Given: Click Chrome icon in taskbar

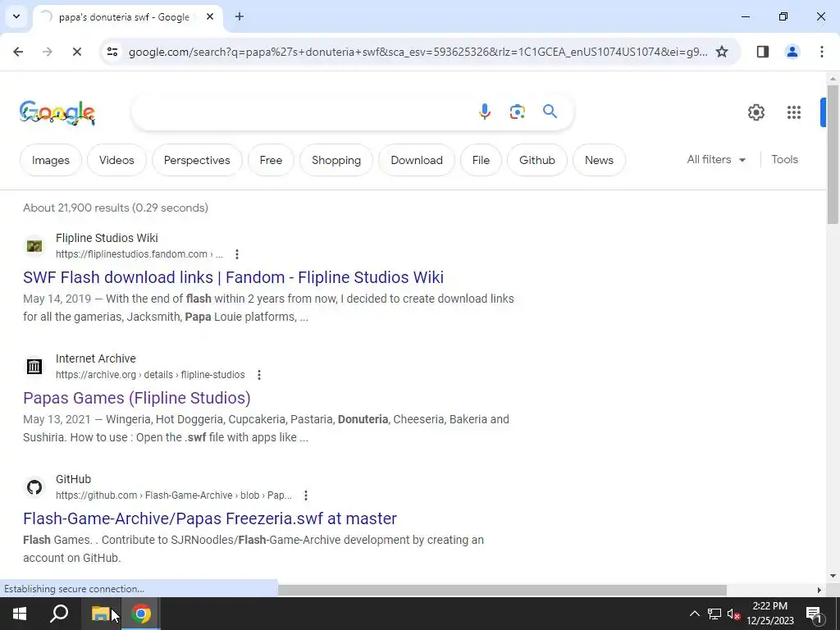Looking at the screenshot, I should point(141,614).
